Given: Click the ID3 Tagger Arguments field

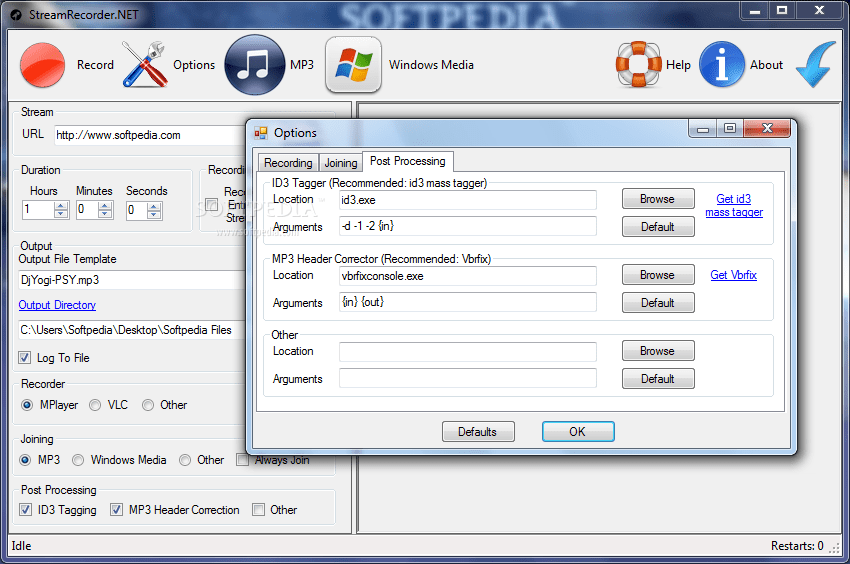Looking at the screenshot, I should [x=468, y=226].
